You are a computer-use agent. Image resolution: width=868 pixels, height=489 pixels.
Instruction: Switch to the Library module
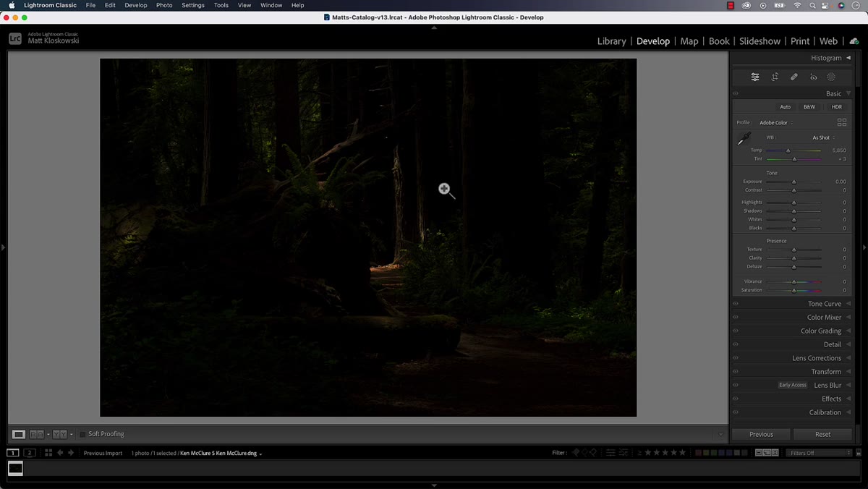[611, 41]
